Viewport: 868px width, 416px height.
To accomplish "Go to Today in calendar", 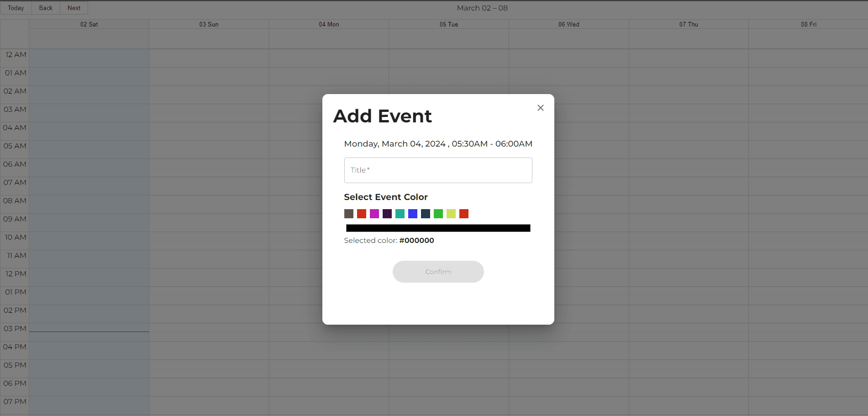I will click(16, 8).
